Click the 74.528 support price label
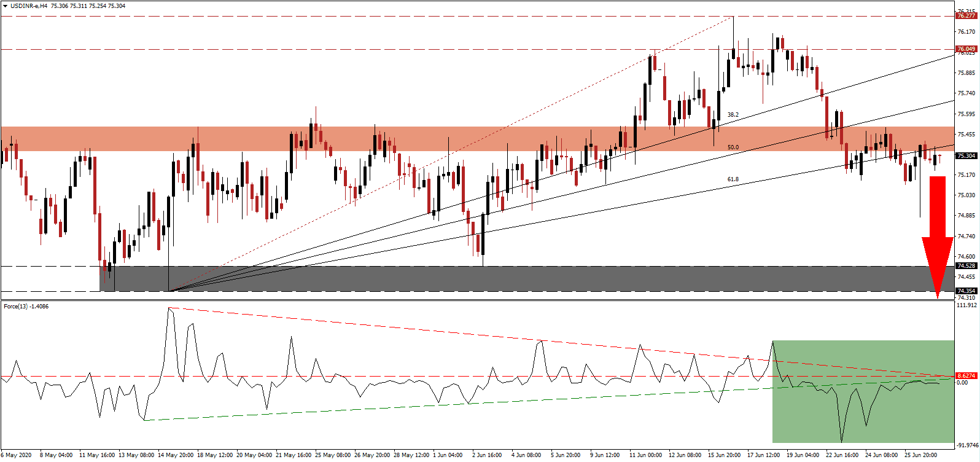 pos(966,266)
